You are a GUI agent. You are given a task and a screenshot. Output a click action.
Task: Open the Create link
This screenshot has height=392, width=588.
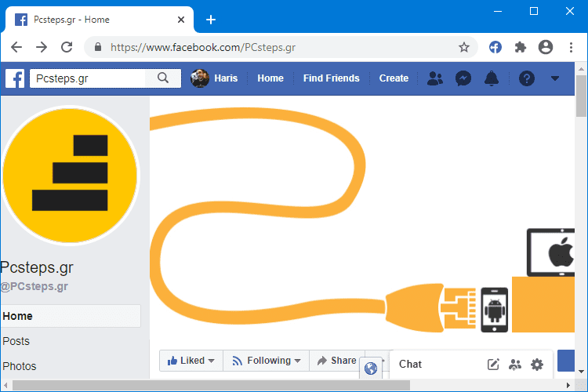coord(394,78)
